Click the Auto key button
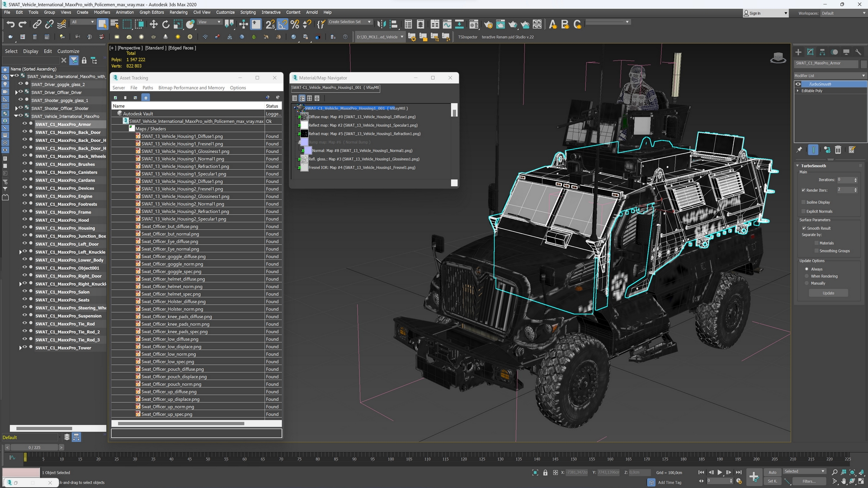The image size is (868, 488). tap(772, 472)
